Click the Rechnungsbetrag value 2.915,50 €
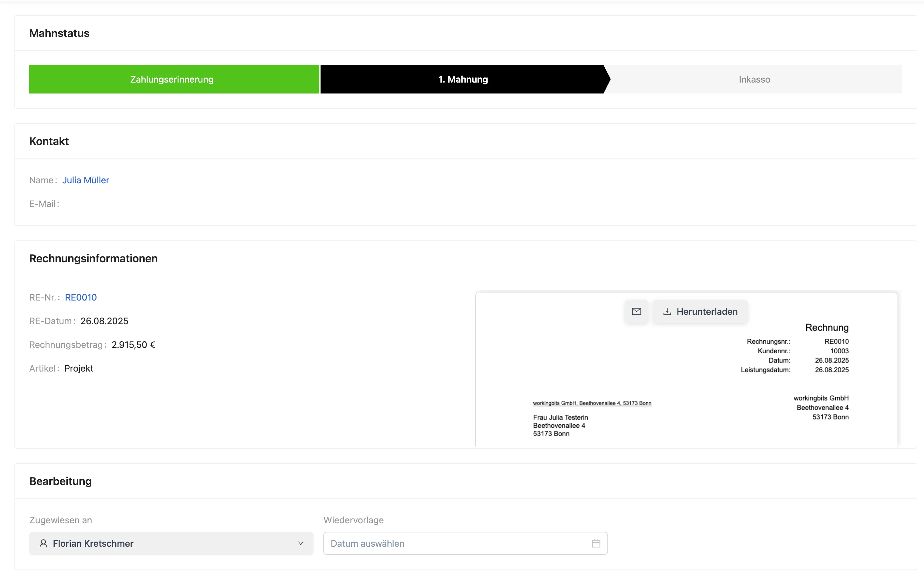Image resolution: width=924 pixels, height=581 pixels. (133, 344)
